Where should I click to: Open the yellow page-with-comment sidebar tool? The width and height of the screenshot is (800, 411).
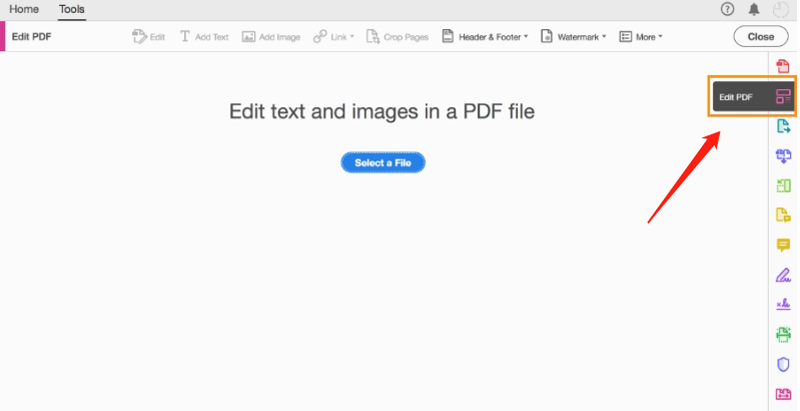[783, 215]
